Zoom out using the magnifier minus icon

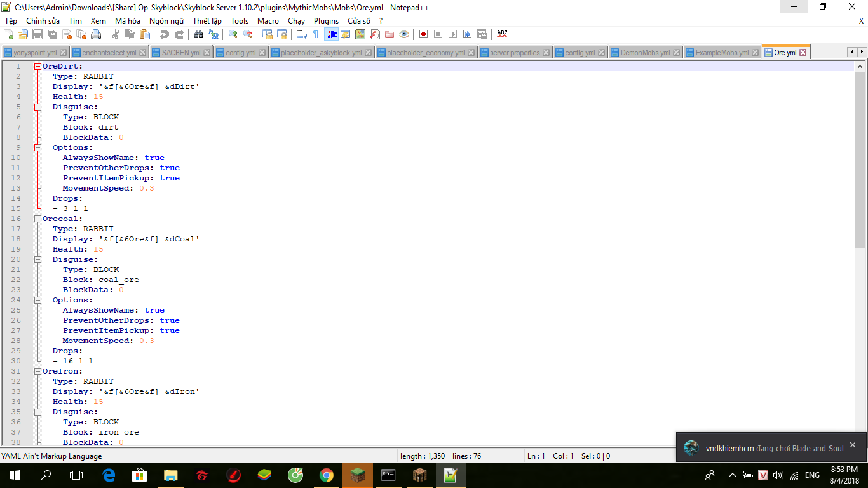click(x=248, y=34)
